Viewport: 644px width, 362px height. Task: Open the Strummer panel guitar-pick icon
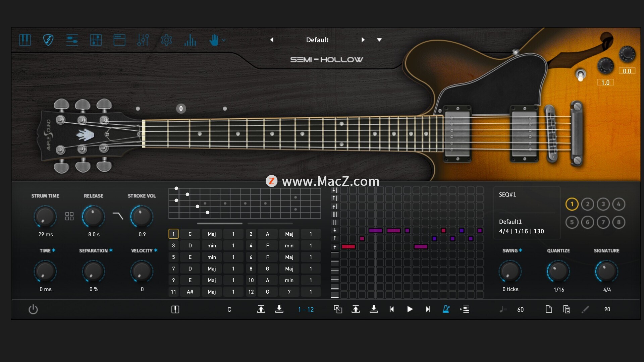coord(48,40)
